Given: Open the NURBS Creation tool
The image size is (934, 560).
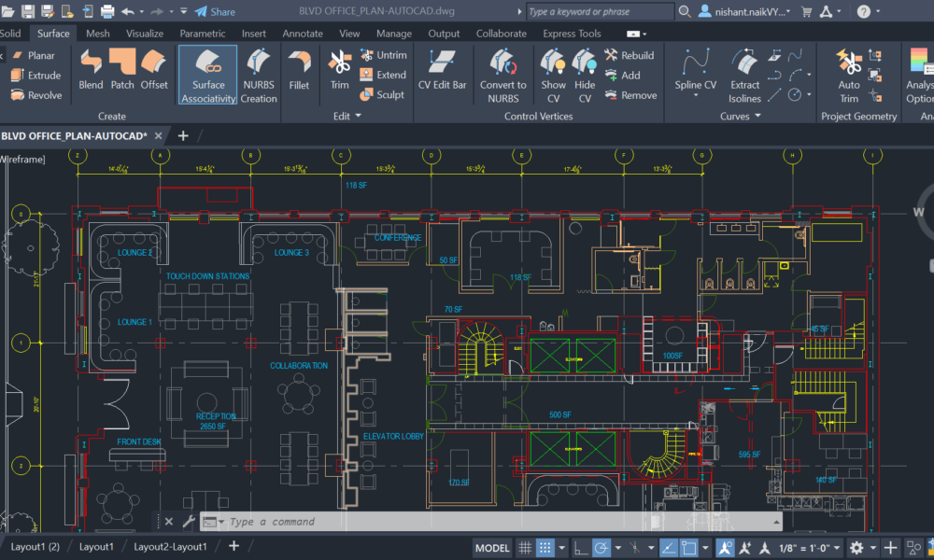Looking at the screenshot, I should (x=258, y=75).
